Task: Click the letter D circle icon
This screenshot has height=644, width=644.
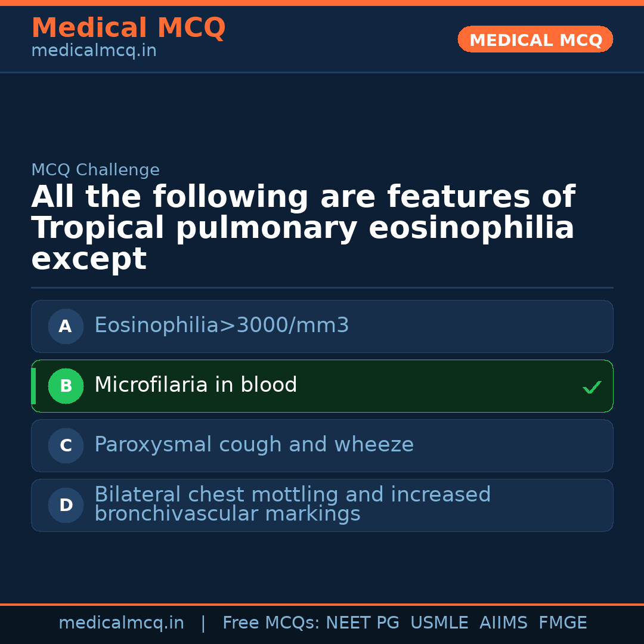Action: click(66, 505)
